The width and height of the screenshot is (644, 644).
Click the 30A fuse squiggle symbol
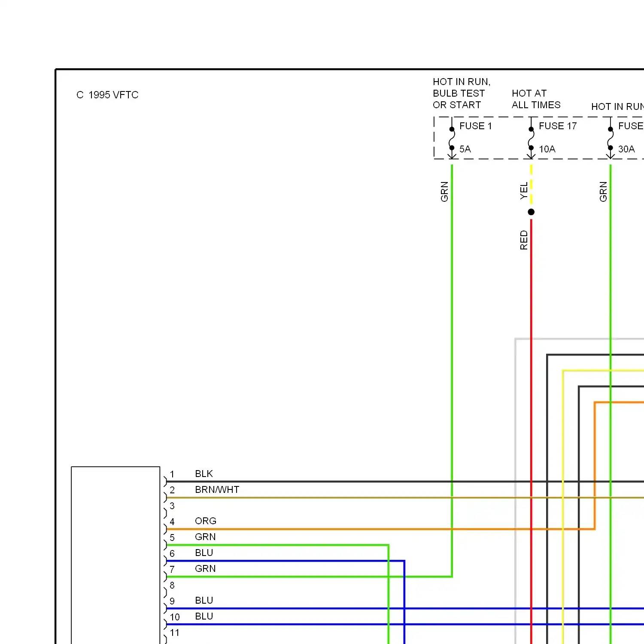[611, 138]
